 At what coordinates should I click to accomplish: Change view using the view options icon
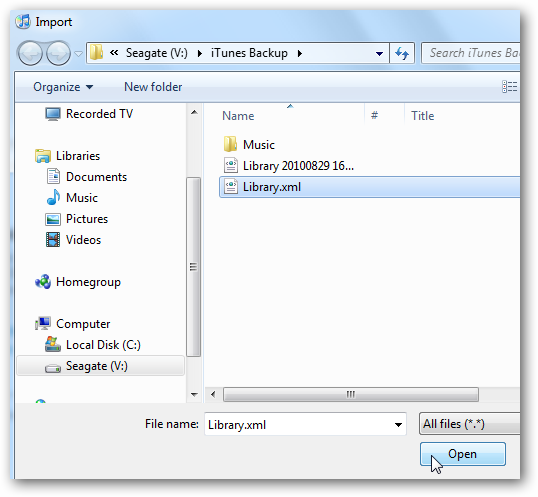coord(510,87)
